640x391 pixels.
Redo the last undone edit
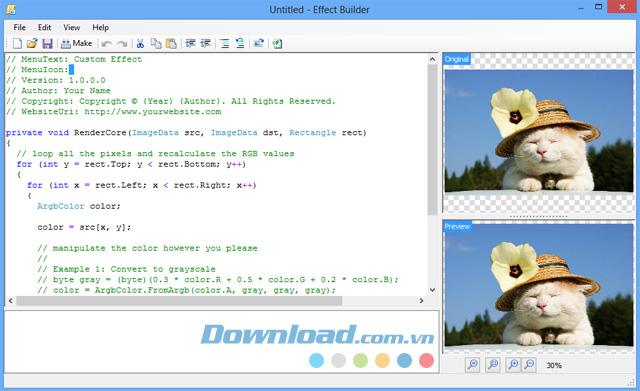coord(122,43)
